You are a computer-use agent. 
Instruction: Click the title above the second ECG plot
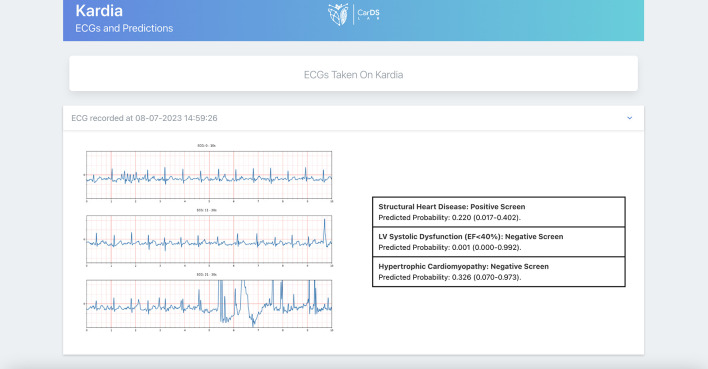(206, 210)
